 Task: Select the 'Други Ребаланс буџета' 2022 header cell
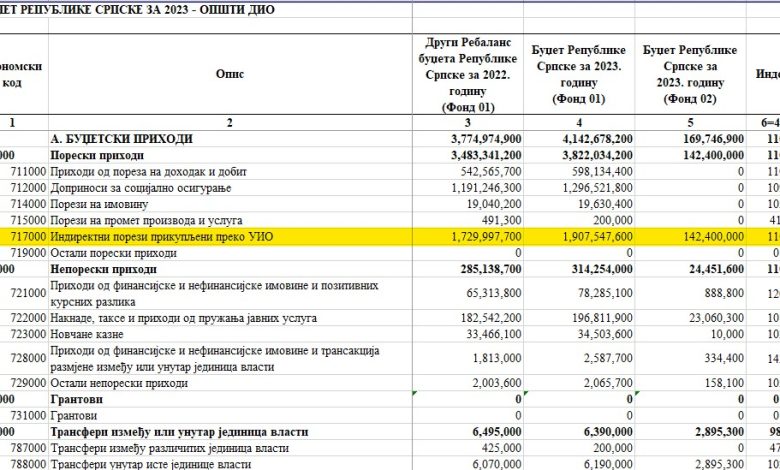pyautogui.click(x=467, y=73)
